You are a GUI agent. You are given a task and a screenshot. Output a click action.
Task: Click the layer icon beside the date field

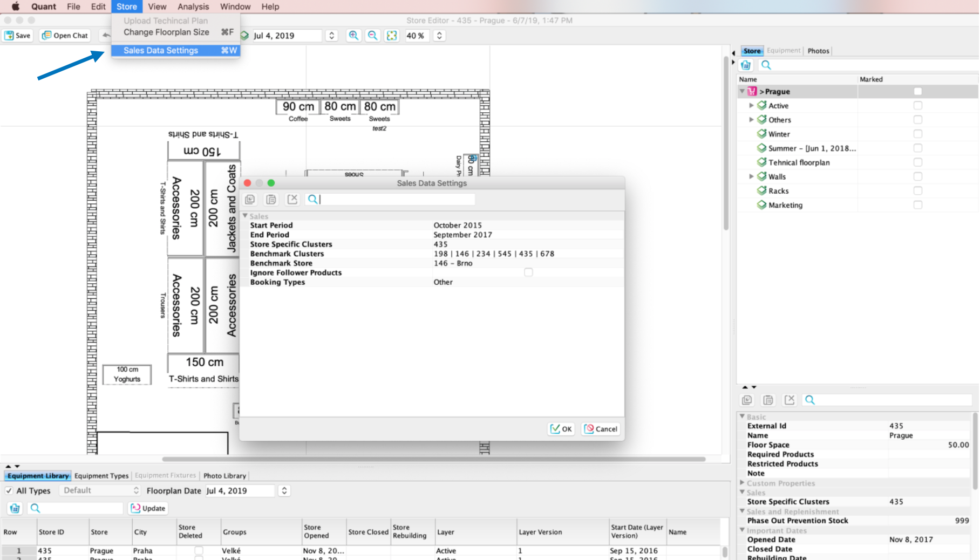pos(244,36)
